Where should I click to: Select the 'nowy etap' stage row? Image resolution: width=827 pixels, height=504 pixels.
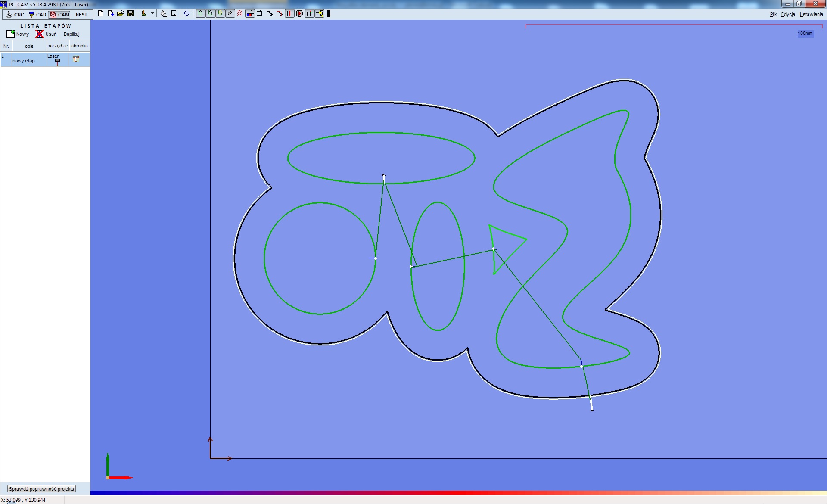45,59
